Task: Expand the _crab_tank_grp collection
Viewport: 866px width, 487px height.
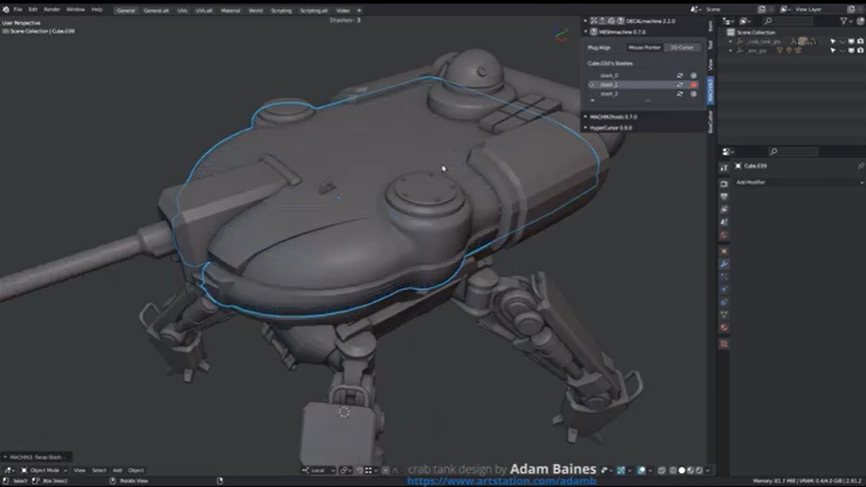Action: coord(731,41)
